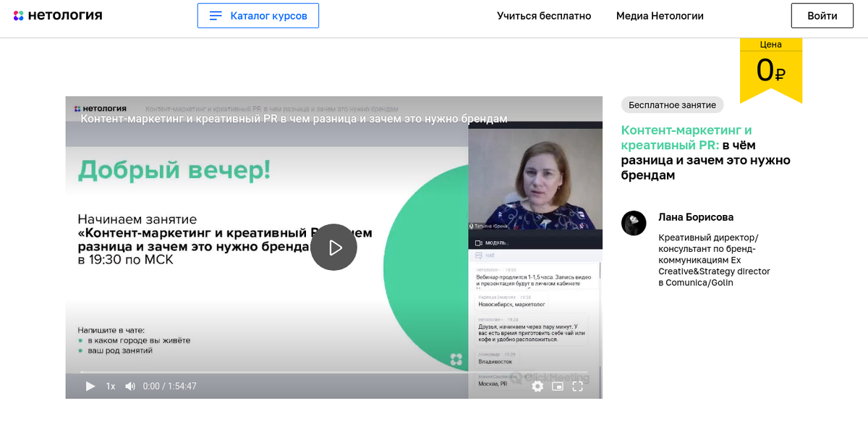Click the speaker webcam thumbnail
Viewport: 868px width, 430px height.
[535, 179]
